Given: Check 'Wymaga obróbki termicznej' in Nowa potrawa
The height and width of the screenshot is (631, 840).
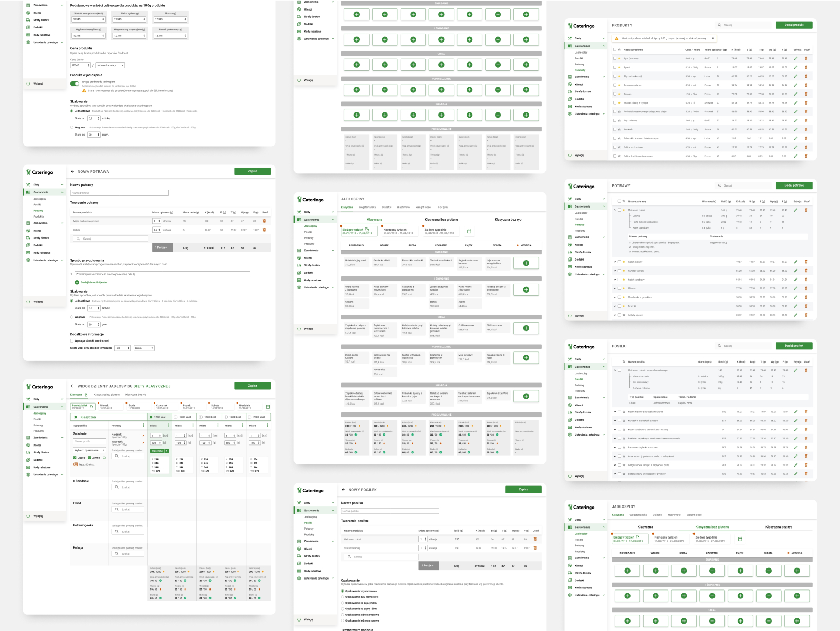Looking at the screenshot, I should pos(72,340).
